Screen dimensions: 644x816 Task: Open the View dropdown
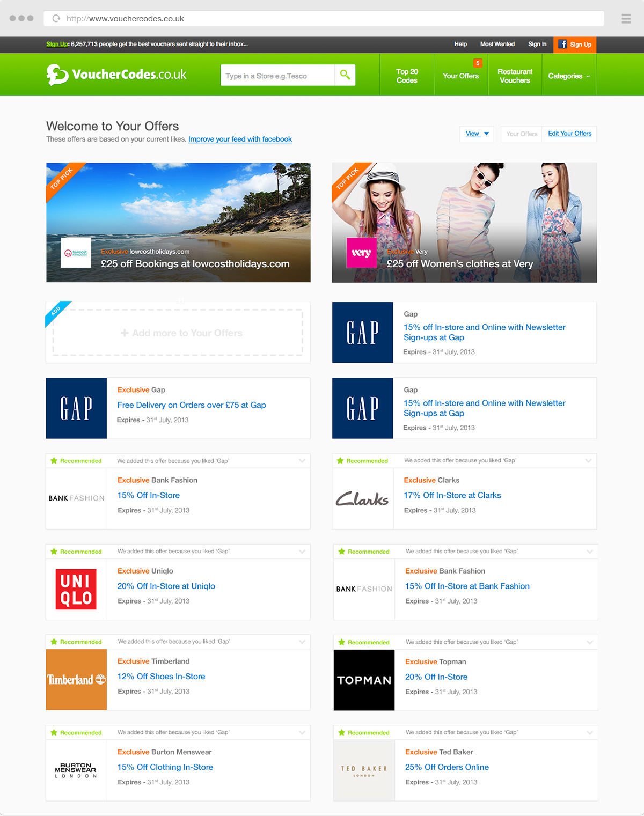477,134
